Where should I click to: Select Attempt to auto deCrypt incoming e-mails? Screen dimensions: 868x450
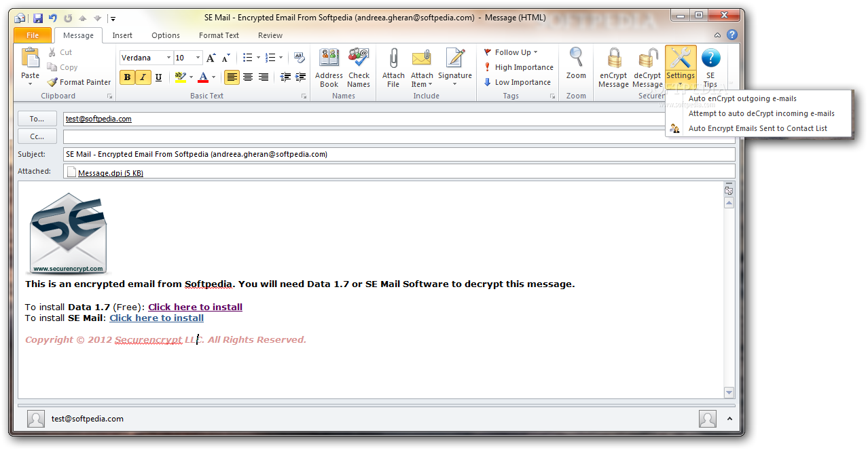[758, 113]
